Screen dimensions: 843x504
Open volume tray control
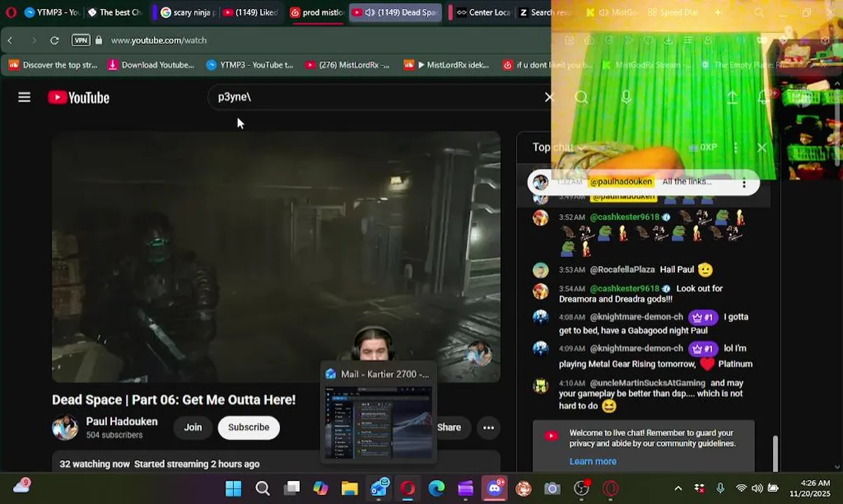point(757,488)
